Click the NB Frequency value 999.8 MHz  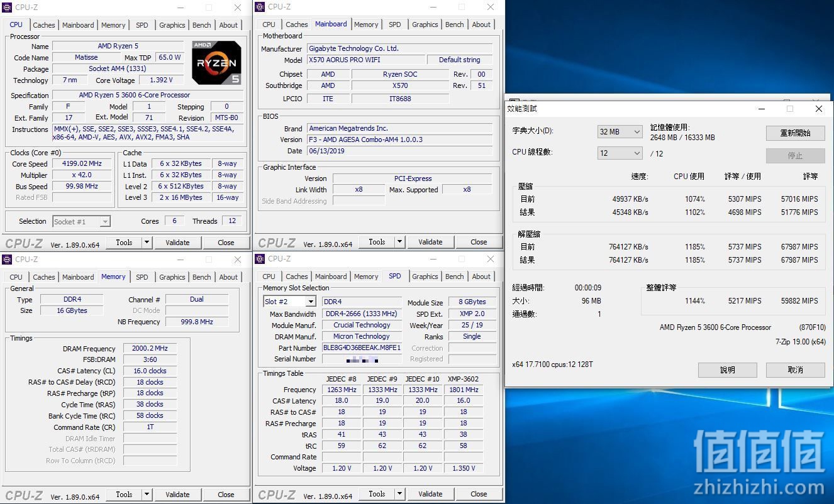197,321
